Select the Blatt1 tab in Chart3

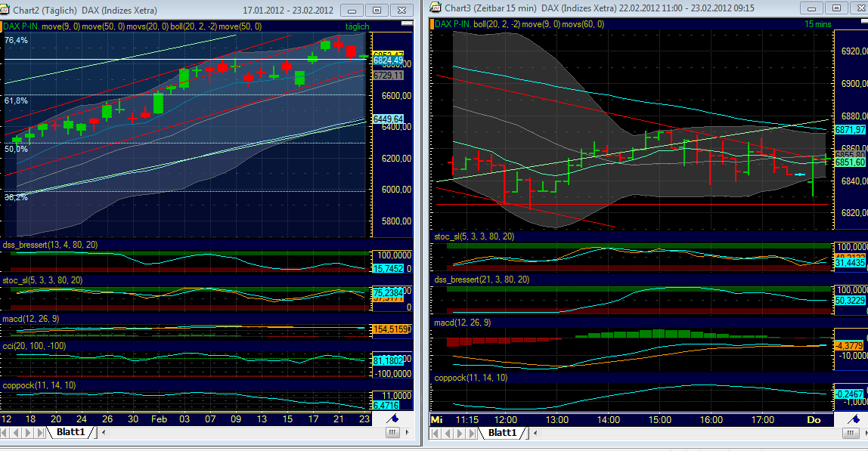[501, 433]
